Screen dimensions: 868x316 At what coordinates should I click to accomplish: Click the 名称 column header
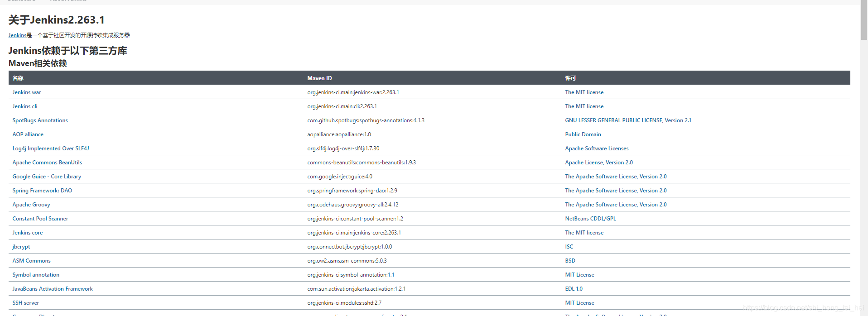pyautogui.click(x=18, y=78)
